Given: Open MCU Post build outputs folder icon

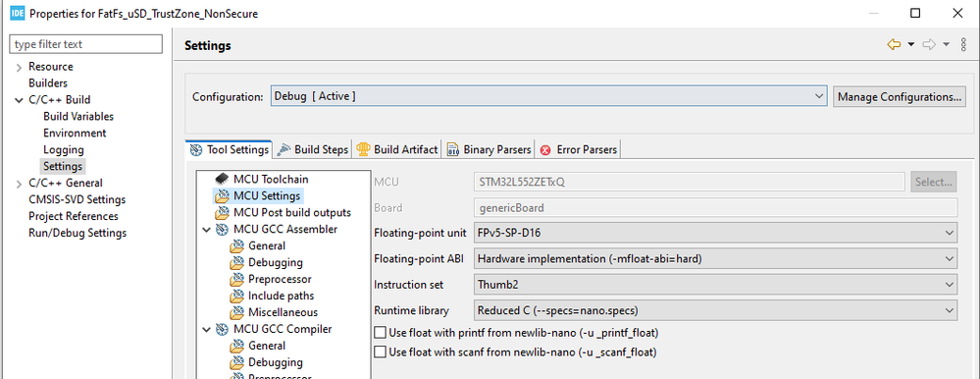Looking at the screenshot, I should [x=222, y=213].
